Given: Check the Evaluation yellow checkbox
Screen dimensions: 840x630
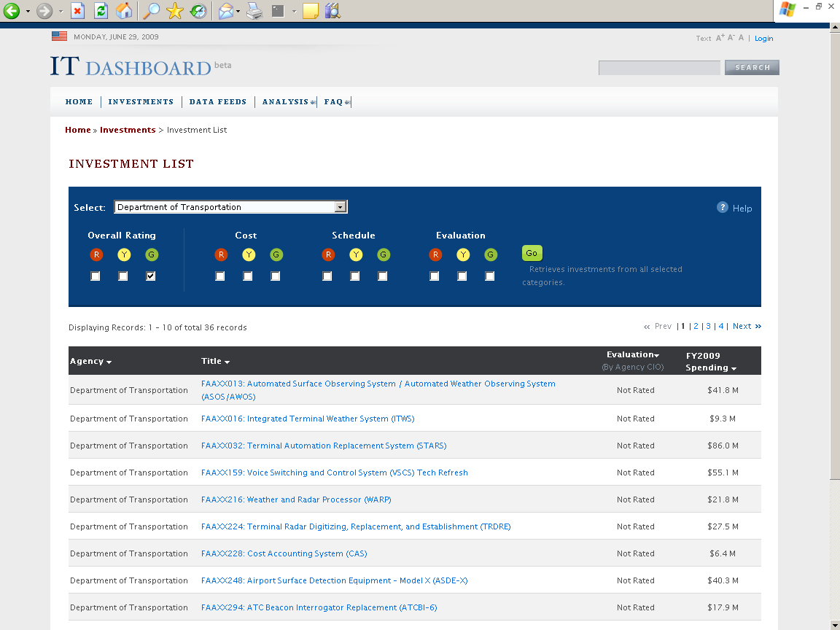Looking at the screenshot, I should 462,276.
